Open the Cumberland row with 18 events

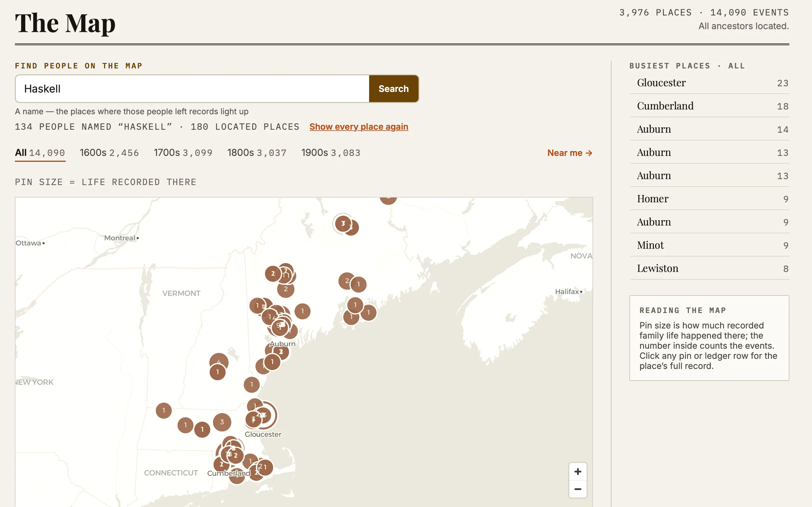coord(709,106)
